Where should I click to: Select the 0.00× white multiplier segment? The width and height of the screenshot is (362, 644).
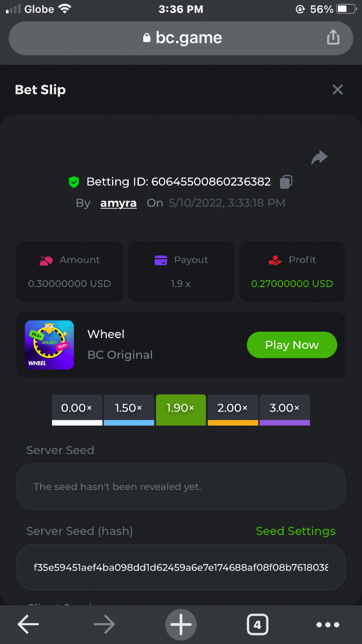77,409
